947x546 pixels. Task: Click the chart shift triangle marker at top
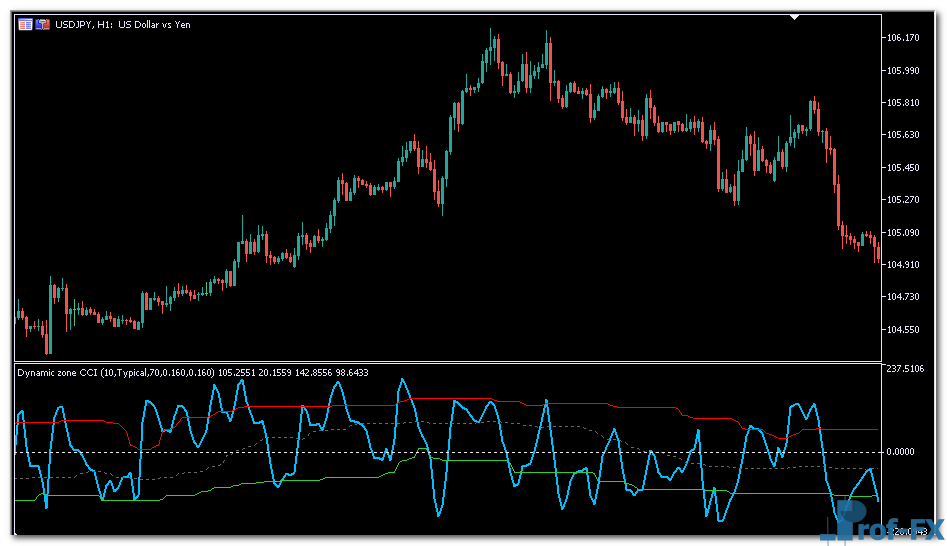click(x=795, y=17)
